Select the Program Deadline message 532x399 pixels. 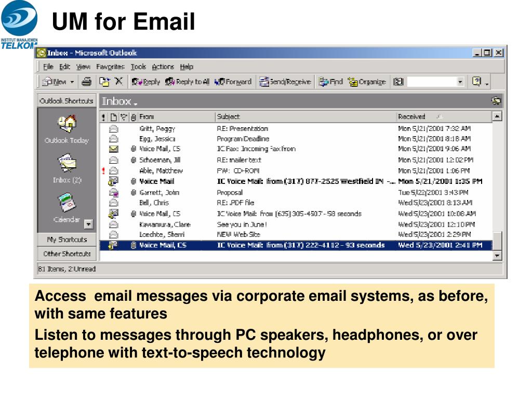(x=296, y=139)
